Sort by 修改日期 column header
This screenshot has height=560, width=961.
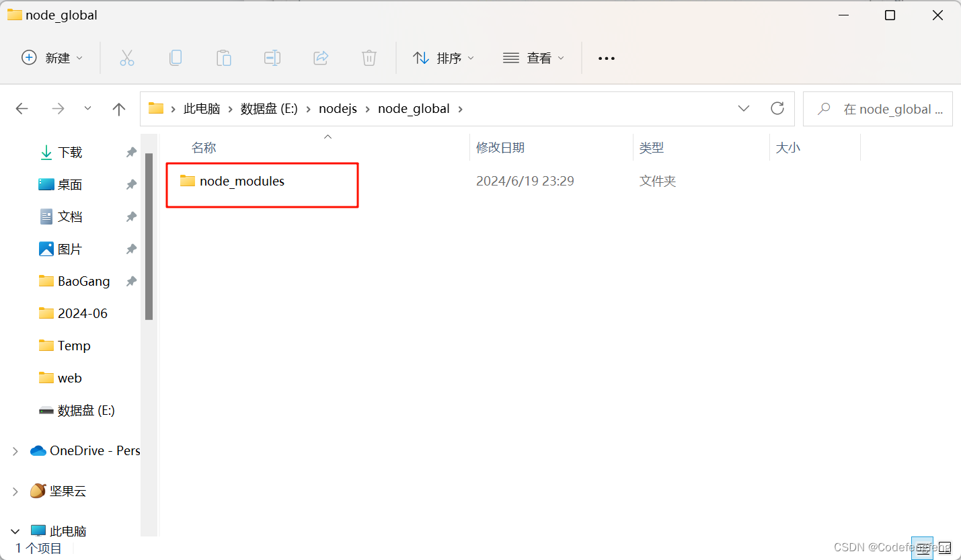500,148
